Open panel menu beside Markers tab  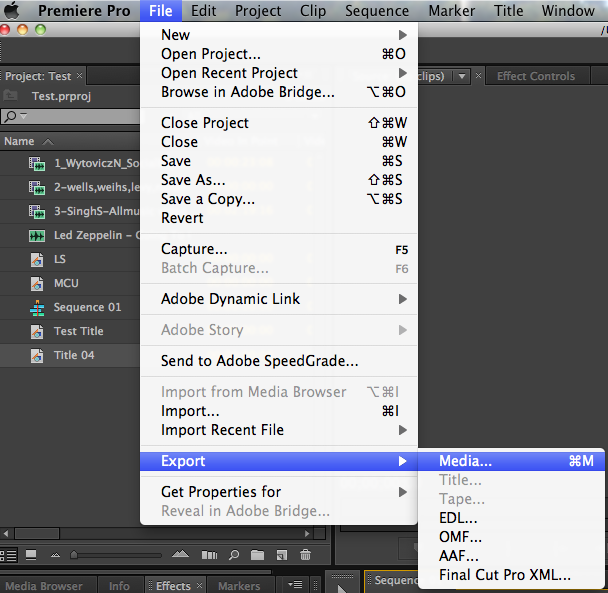(295, 584)
